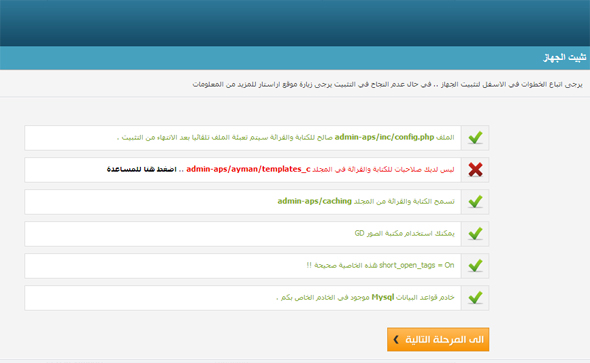Select the admin-aps/ayman/templates_c path text
Screen dimensions: 590x363
(248, 169)
